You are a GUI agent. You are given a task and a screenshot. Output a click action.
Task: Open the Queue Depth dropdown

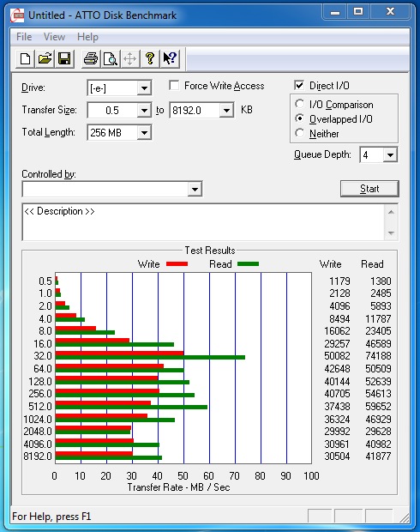pyautogui.click(x=390, y=155)
